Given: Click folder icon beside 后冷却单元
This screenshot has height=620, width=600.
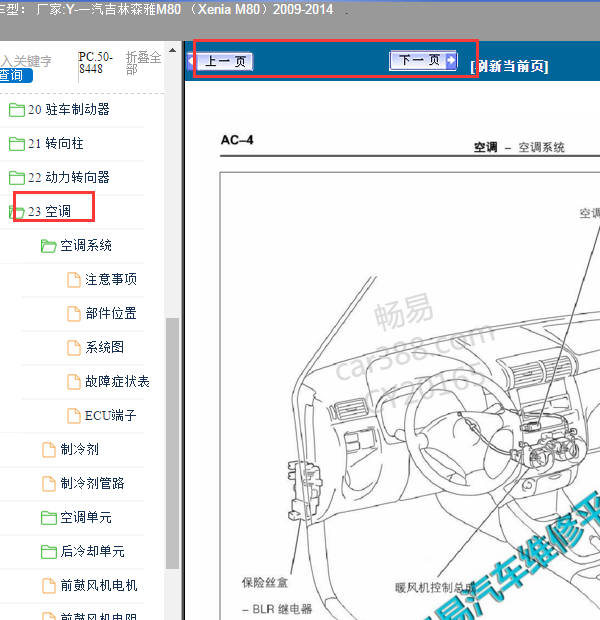Looking at the screenshot, I should [48, 552].
